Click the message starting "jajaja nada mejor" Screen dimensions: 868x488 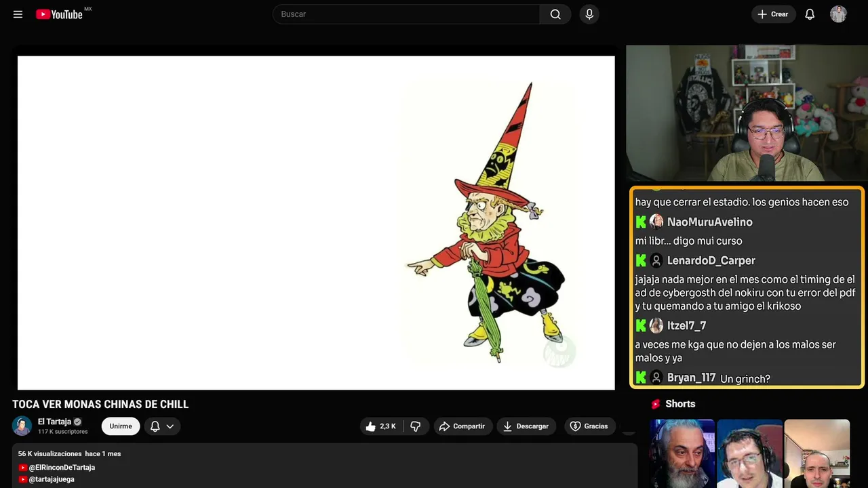pos(745,293)
